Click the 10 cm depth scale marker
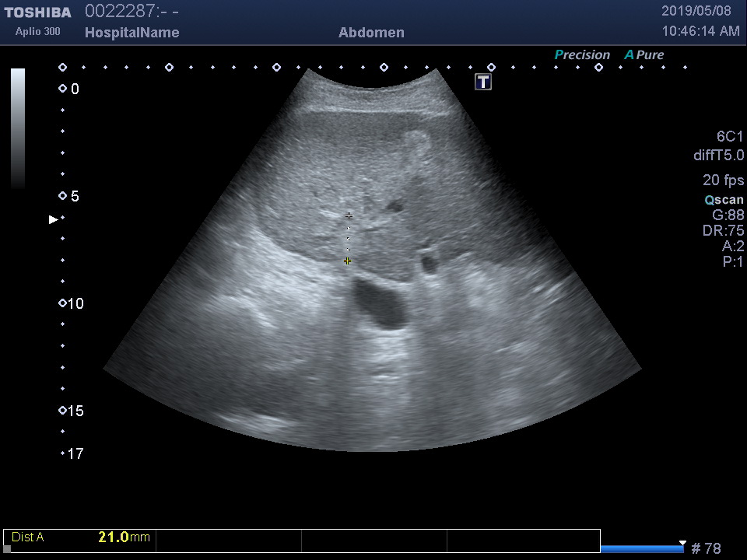 [x=63, y=303]
